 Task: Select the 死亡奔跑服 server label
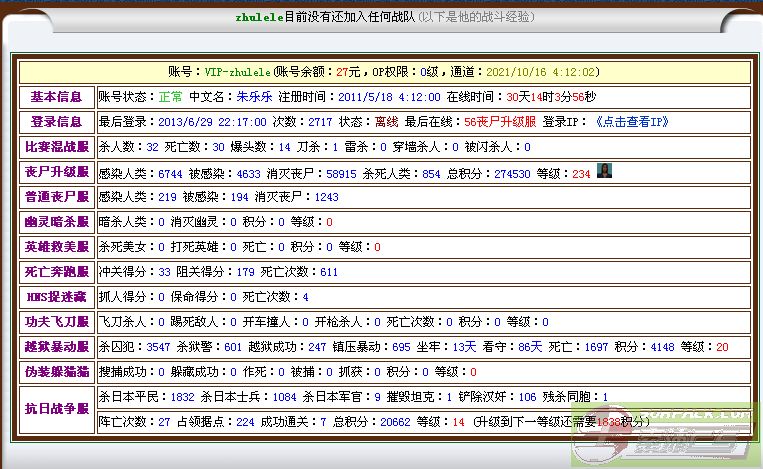56,272
